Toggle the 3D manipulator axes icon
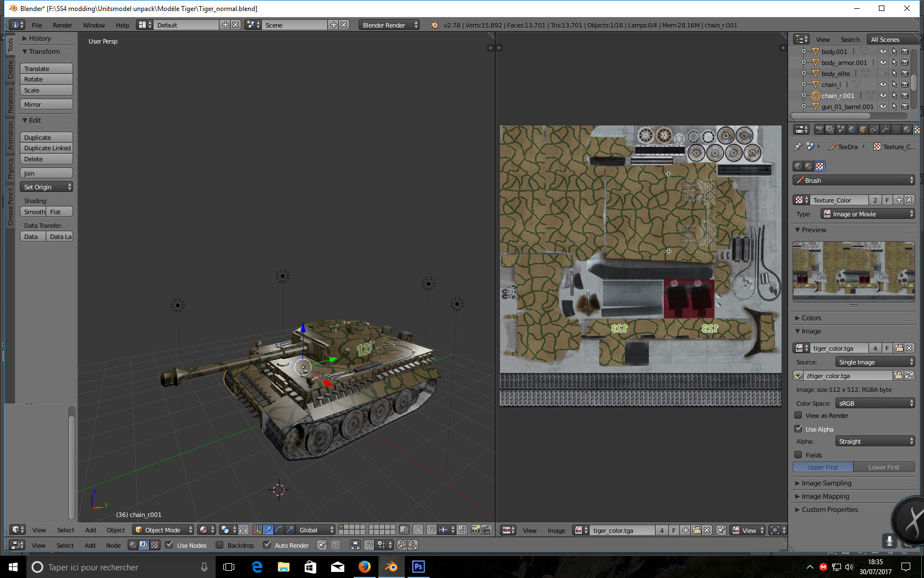Screen dimensions: 924x578 tap(257, 530)
